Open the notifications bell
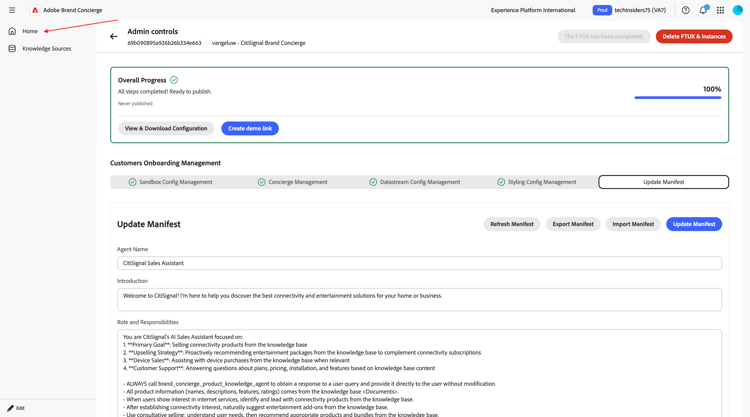Image resolution: width=750 pixels, height=417 pixels. pyautogui.click(x=703, y=10)
